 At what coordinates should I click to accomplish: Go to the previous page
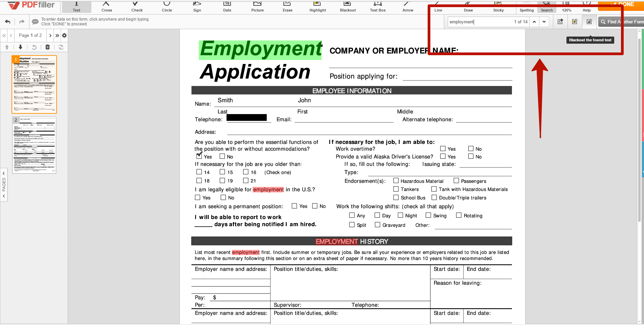pos(11,35)
